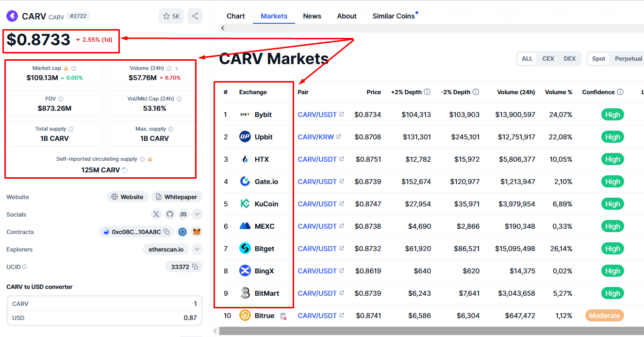Viewport: 644px width, 337px height.
Task: Open the GitHub social link
Action: (170, 214)
